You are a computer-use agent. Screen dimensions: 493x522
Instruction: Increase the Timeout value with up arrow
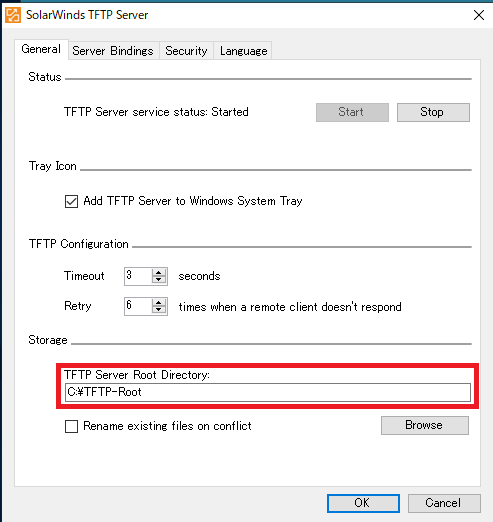[159, 273]
